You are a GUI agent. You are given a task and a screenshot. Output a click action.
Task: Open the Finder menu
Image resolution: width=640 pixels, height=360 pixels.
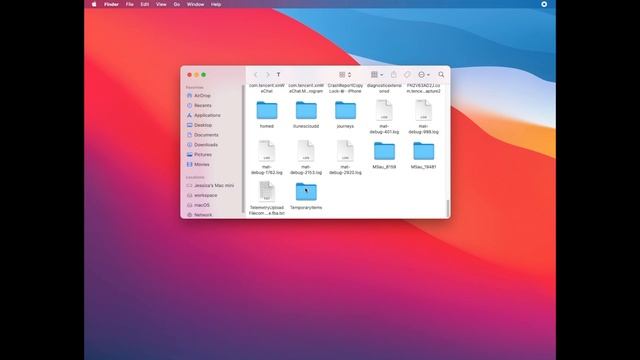point(111,4)
